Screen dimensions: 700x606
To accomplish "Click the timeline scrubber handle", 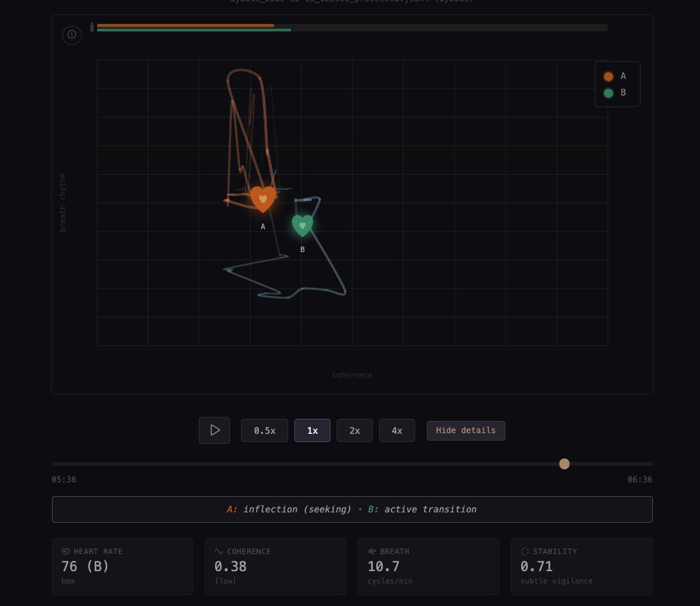I will [x=564, y=463].
